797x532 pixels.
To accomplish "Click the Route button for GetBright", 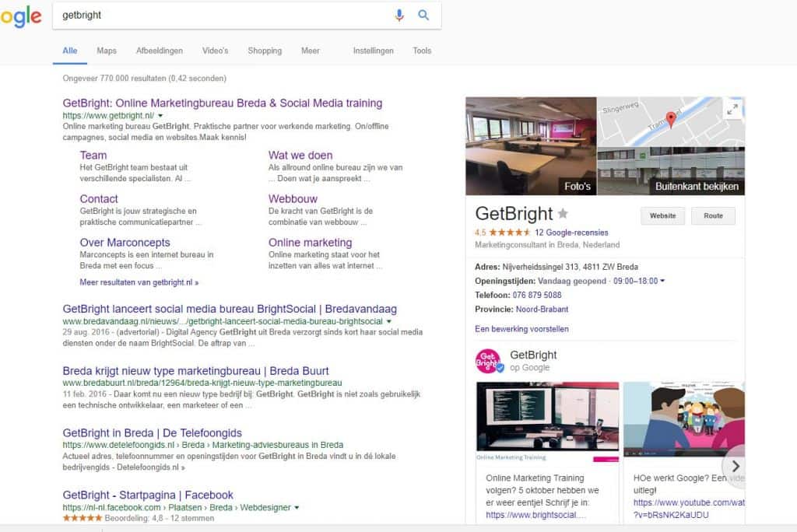I will 713,215.
